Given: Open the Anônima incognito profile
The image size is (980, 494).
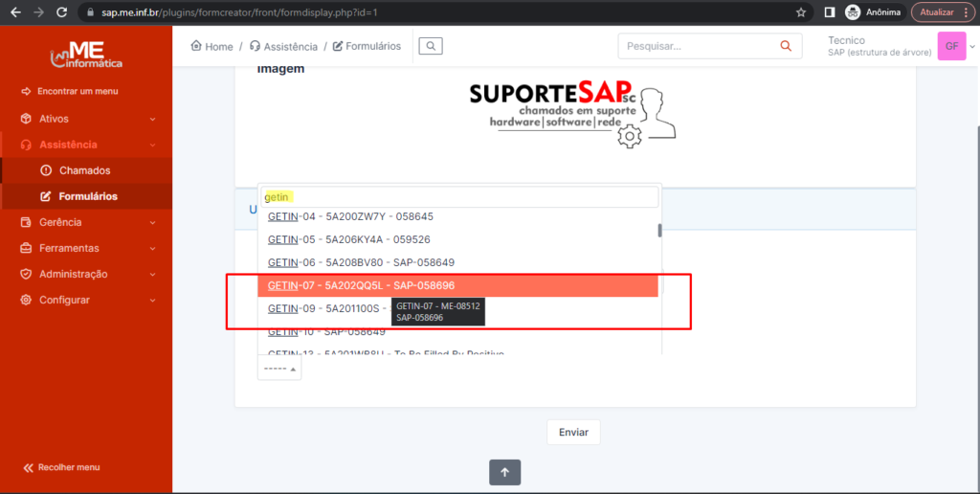Looking at the screenshot, I should point(873,11).
